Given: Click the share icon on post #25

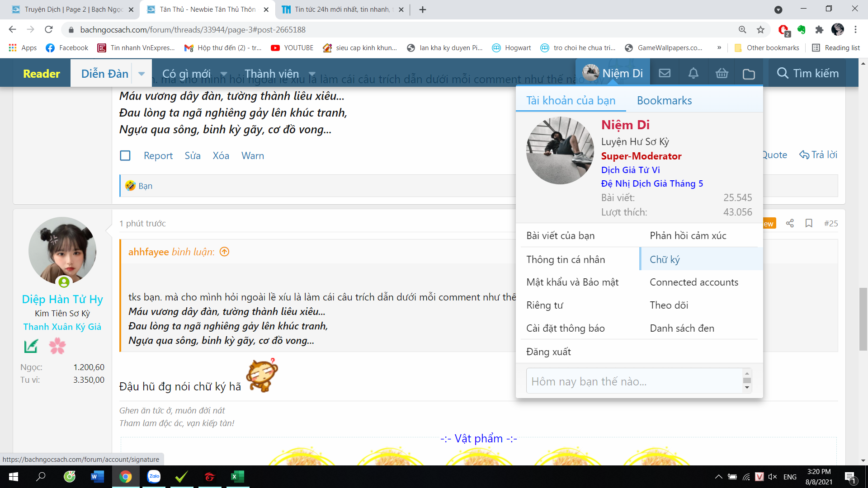Looking at the screenshot, I should (790, 223).
